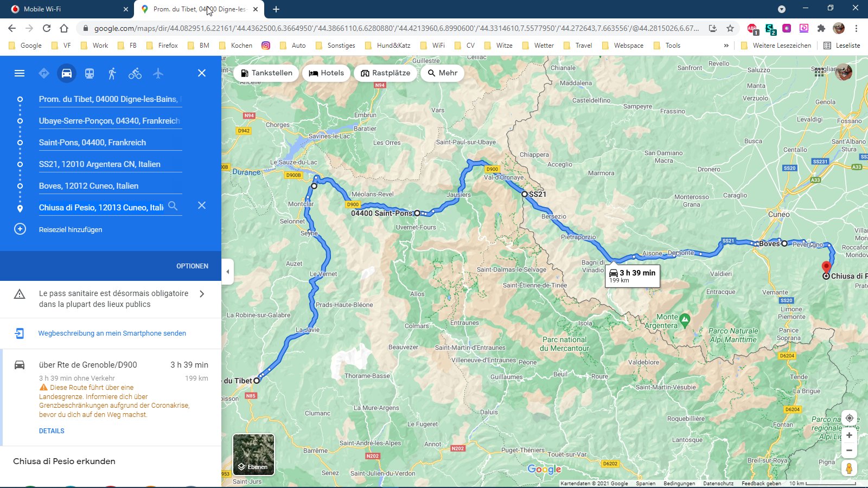Viewport: 868px width, 488px height.
Task: Toggle Tankstellen filter chip
Action: coord(266,73)
